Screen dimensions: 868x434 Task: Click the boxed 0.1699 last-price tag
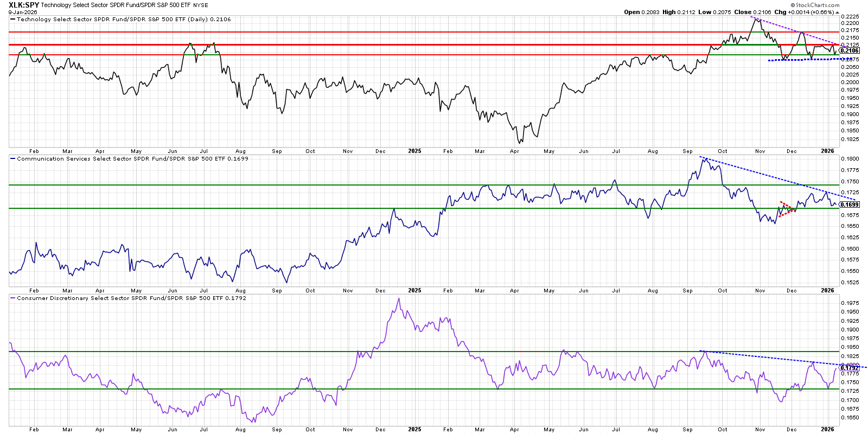tap(850, 205)
